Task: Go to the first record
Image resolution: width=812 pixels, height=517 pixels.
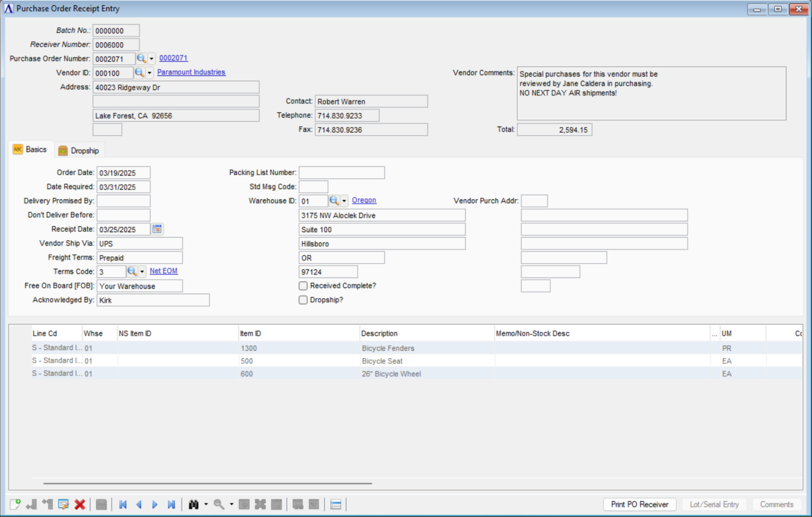Action: [x=122, y=504]
